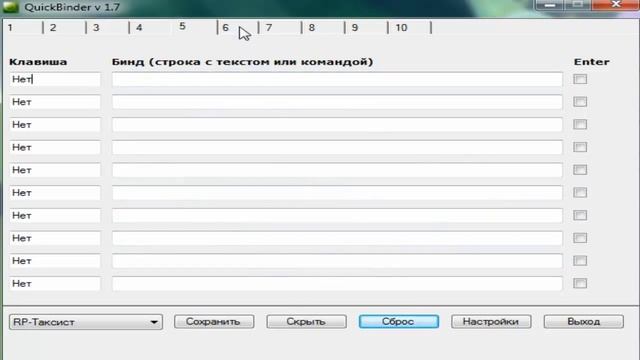
Task: Click the Скрыть button
Action: pos(306,322)
